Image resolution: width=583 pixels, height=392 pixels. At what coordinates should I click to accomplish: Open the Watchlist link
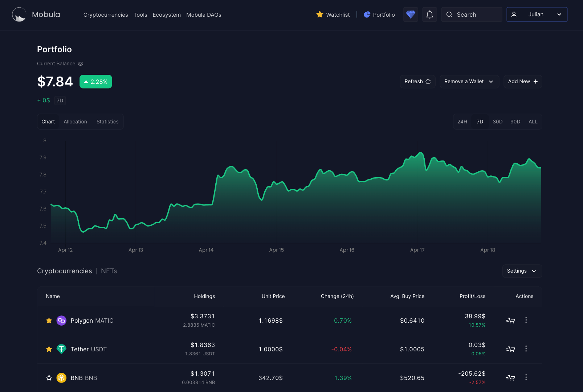point(333,15)
